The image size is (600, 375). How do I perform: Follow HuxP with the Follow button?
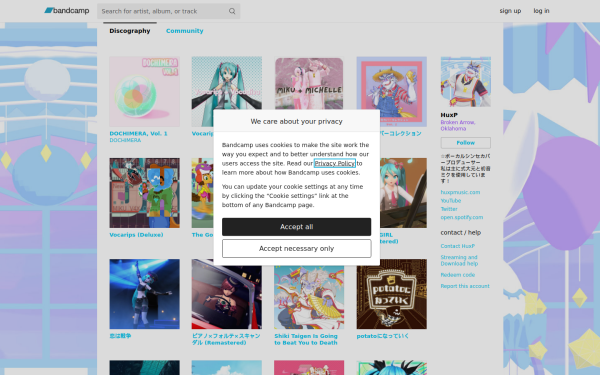click(466, 143)
